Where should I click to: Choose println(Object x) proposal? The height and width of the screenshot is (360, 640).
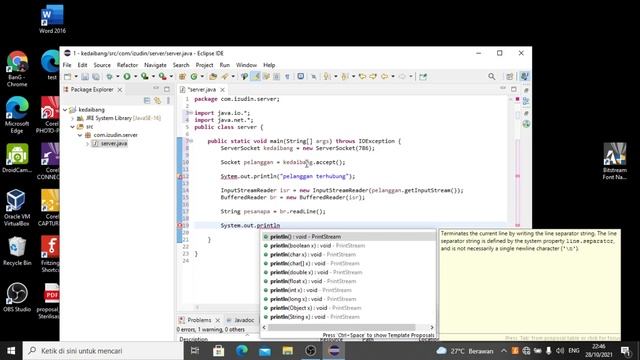pos(348,308)
